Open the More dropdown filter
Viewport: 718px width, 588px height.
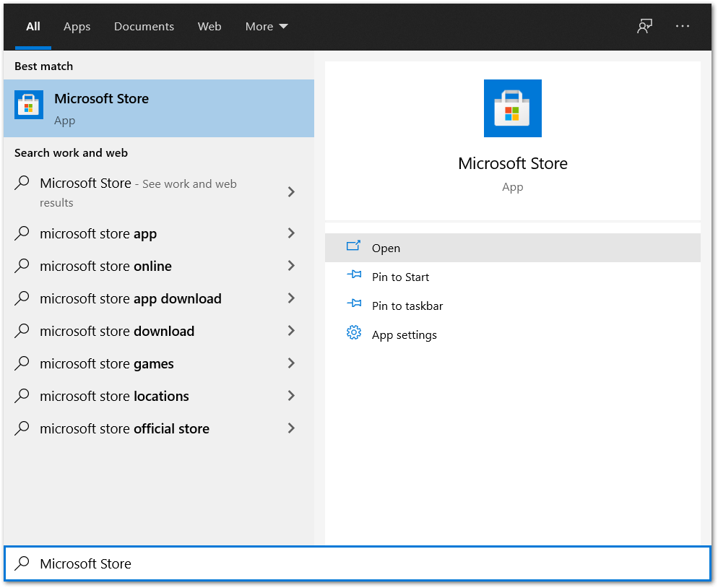point(267,27)
